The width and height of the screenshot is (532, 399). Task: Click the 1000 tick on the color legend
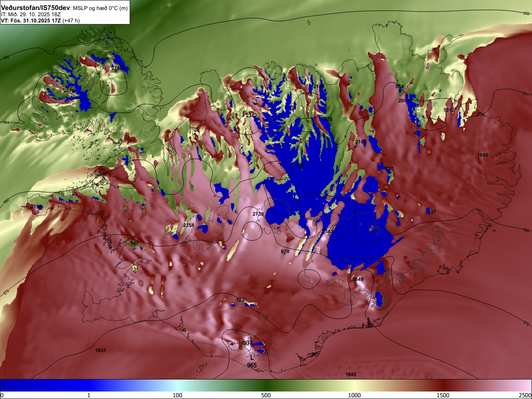coord(355,395)
